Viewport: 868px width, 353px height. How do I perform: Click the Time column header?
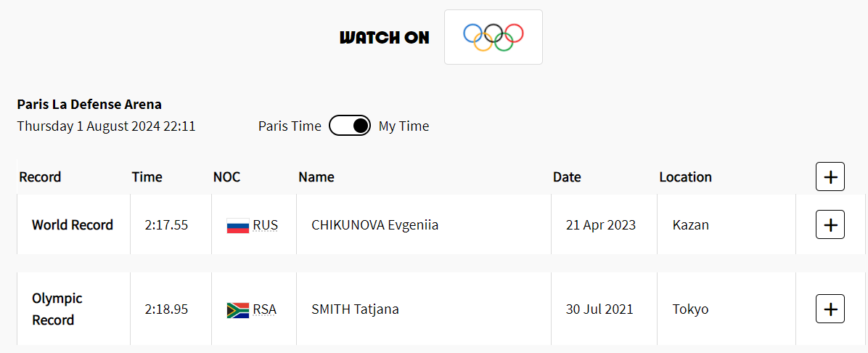tap(147, 177)
